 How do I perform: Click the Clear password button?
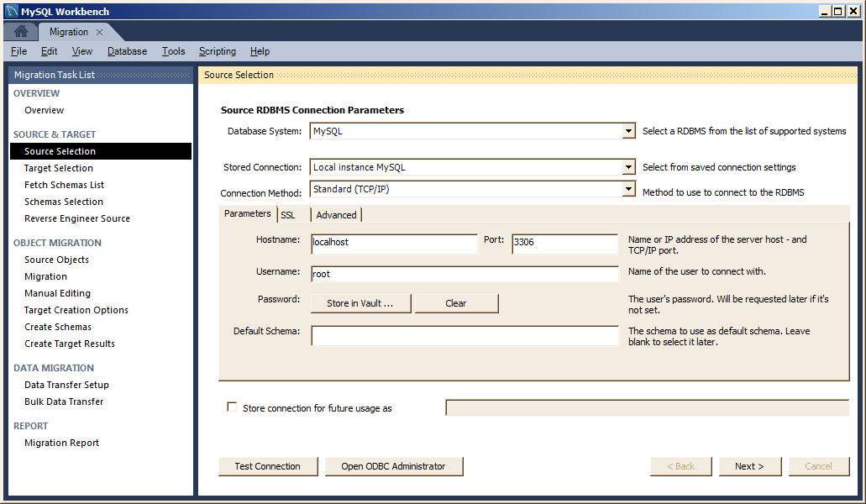(455, 303)
